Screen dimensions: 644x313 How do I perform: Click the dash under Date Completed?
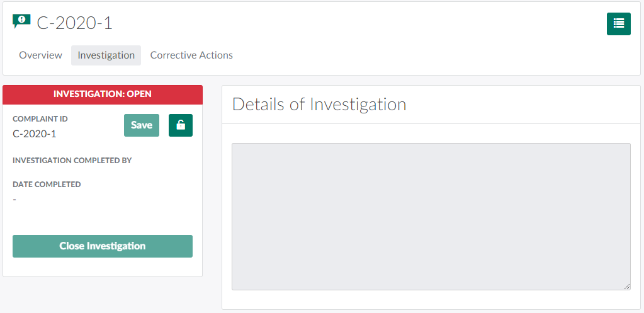[14, 200]
